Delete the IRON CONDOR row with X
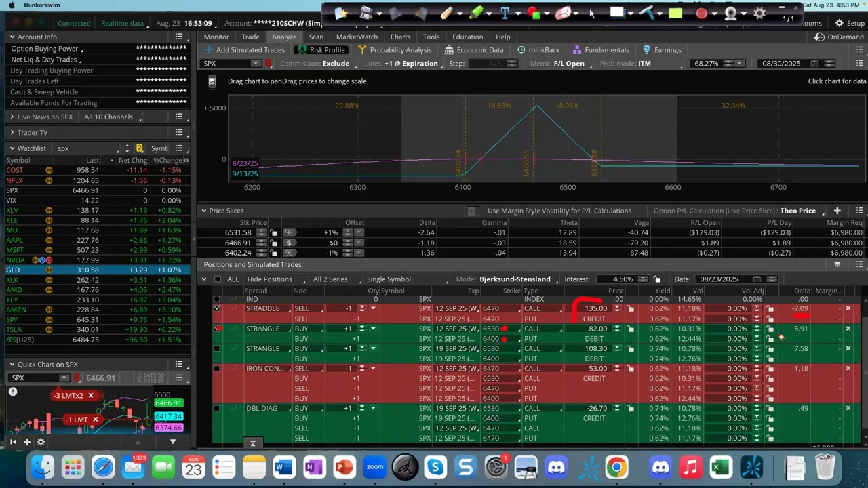Viewport: 868px width, 488px height. (x=848, y=369)
